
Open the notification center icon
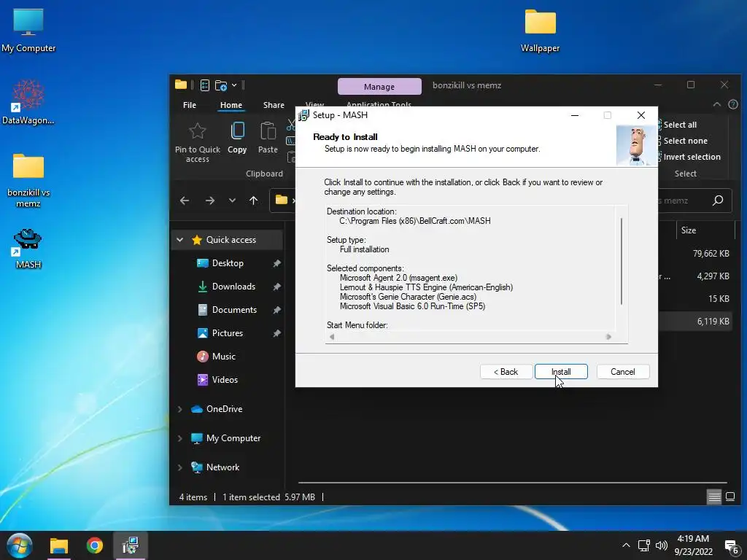click(x=731, y=547)
